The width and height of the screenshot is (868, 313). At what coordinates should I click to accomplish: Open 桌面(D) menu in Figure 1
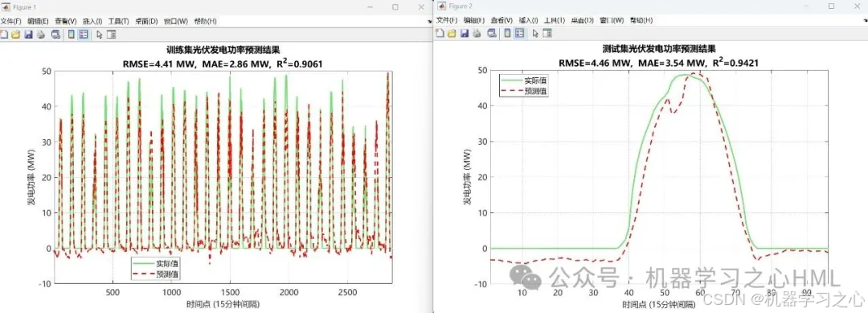coord(146,21)
